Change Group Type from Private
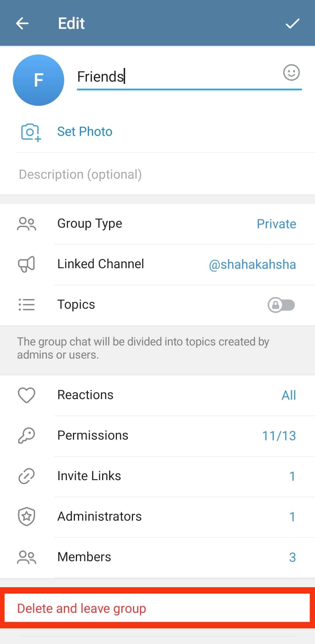 click(276, 224)
